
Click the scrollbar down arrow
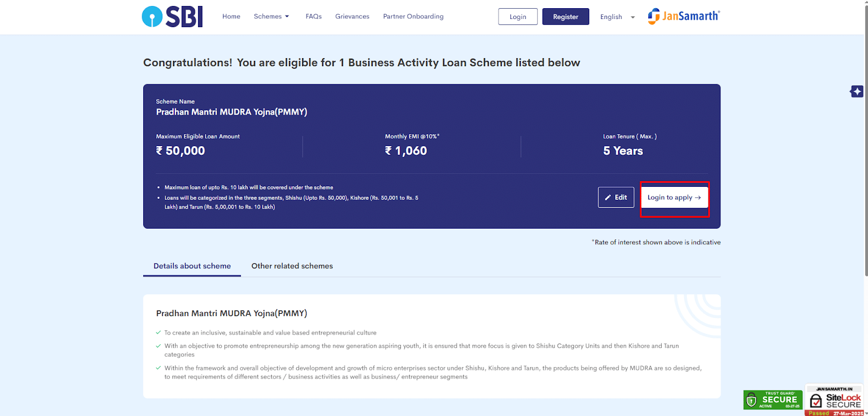866,412
